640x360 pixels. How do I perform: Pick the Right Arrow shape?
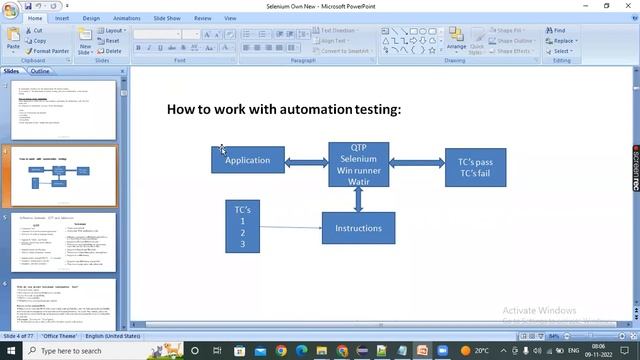pos(413,41)
